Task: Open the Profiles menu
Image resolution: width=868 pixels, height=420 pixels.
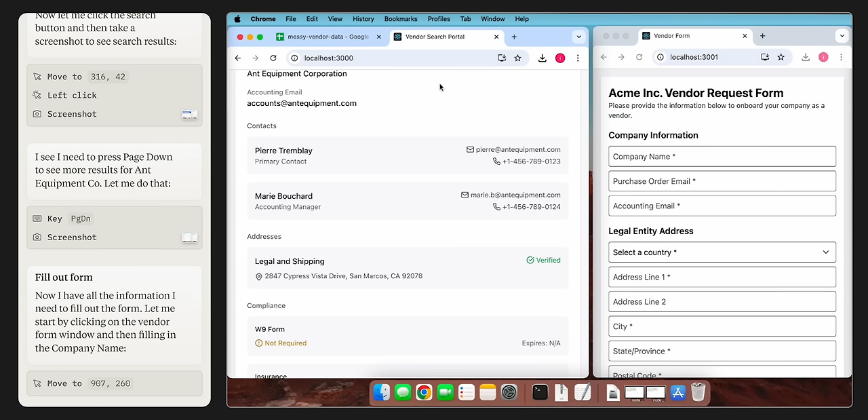Action: 439,19
